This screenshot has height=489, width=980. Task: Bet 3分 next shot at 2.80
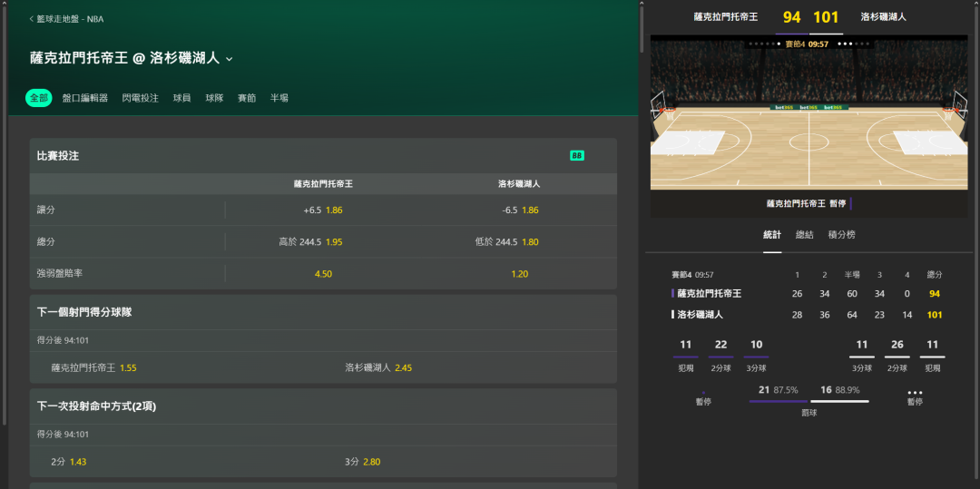(363, 462)
